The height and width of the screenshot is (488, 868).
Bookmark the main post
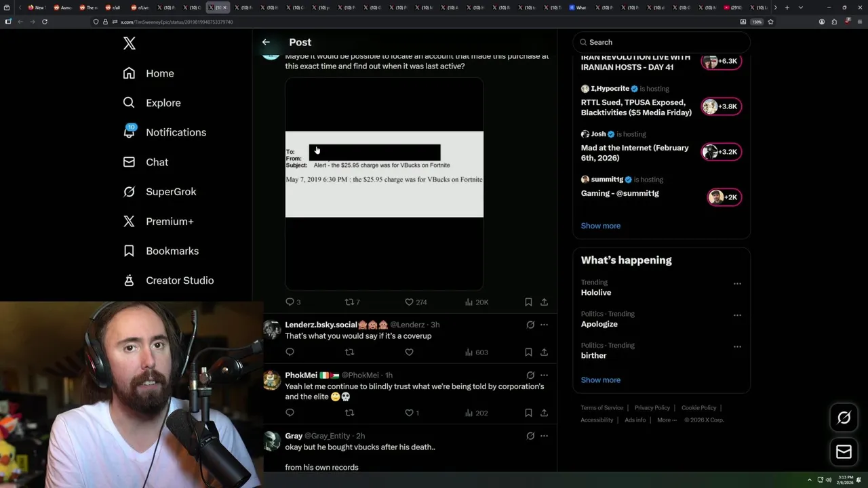pyautogui.click(x=528, y=302)
